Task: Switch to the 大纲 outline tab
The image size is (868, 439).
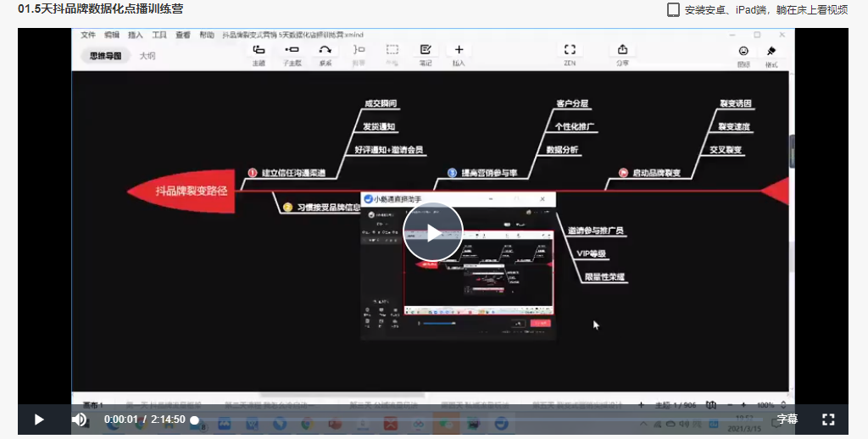Action: [147, 56]
